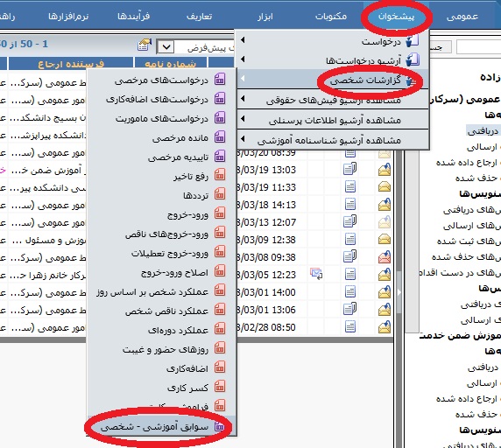
Task: Click the red envelope icon on 03/08 09:38 row
Action: click(x=385, y=257)
